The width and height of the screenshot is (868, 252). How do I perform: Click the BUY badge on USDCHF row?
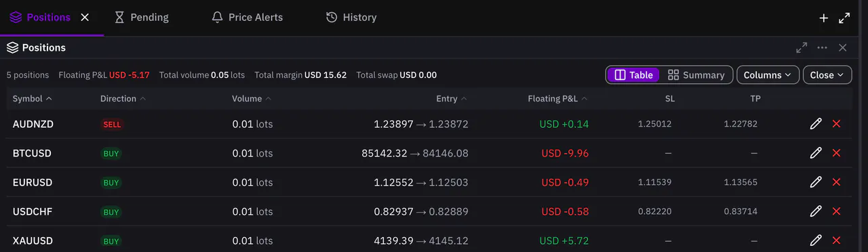tap(111, 212)
